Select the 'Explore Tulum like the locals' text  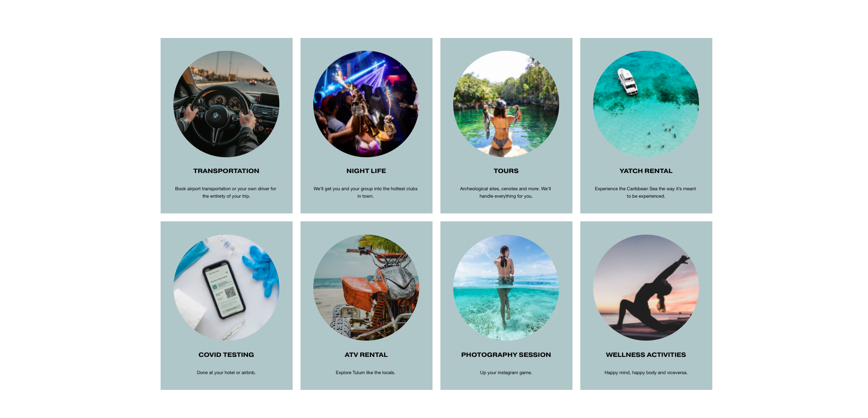(366, 373)
